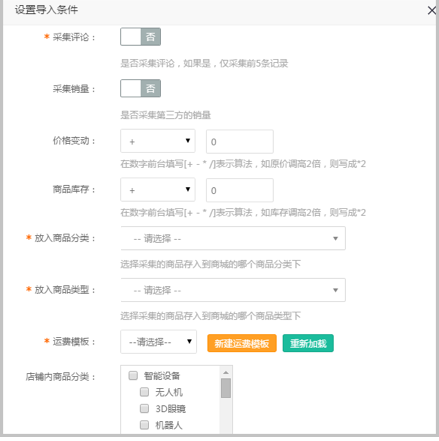
Task: Click the 新建运费模板 button
Action: pos(242,343)
